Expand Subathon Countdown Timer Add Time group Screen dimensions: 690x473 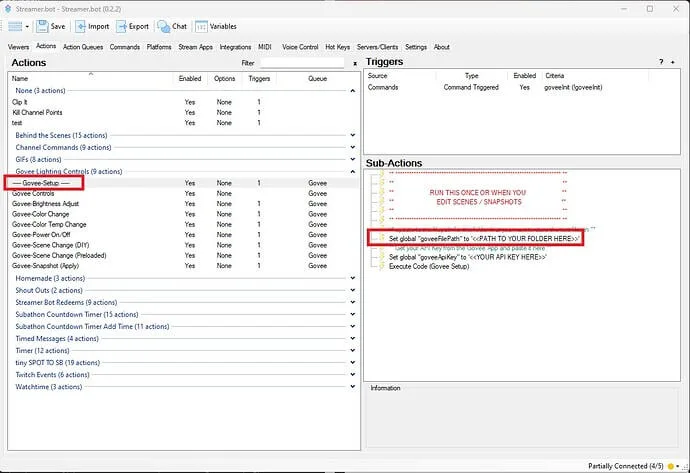coord(352,326)
